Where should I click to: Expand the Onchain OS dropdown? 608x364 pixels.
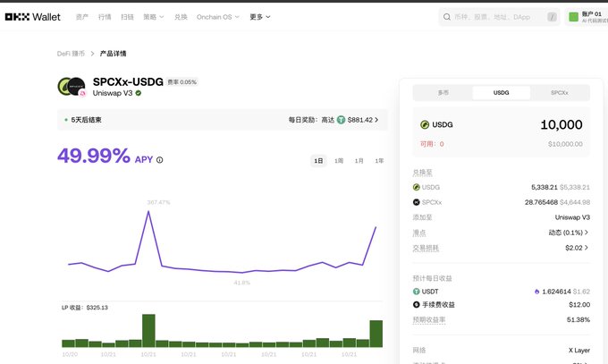click(218, 17)
